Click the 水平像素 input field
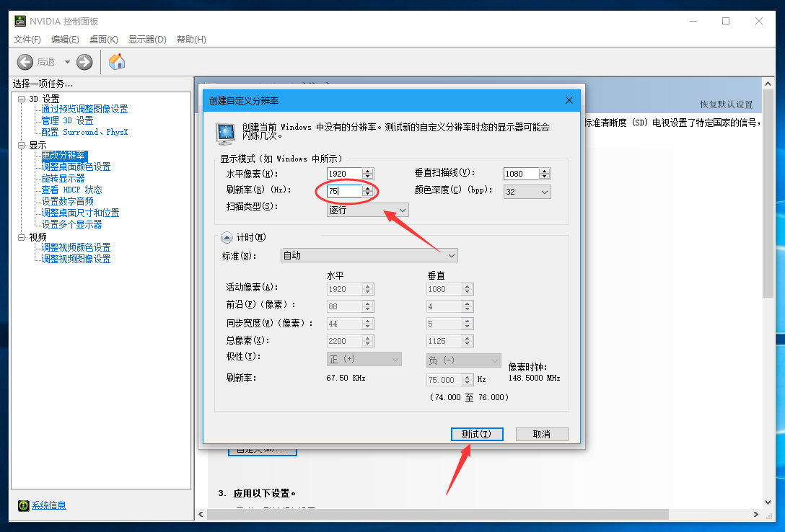This screenshot has height=532, width=785. click(344, 174)
